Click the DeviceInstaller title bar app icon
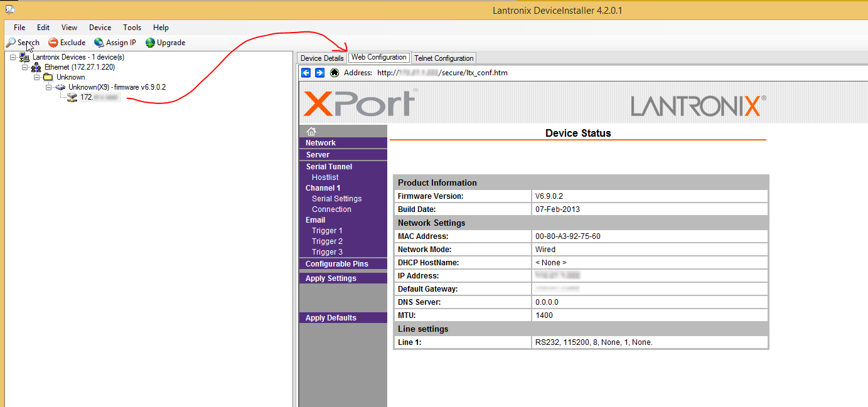Viewport: 868px width, 407px height. pyautogui.click(x=10, y=10)
